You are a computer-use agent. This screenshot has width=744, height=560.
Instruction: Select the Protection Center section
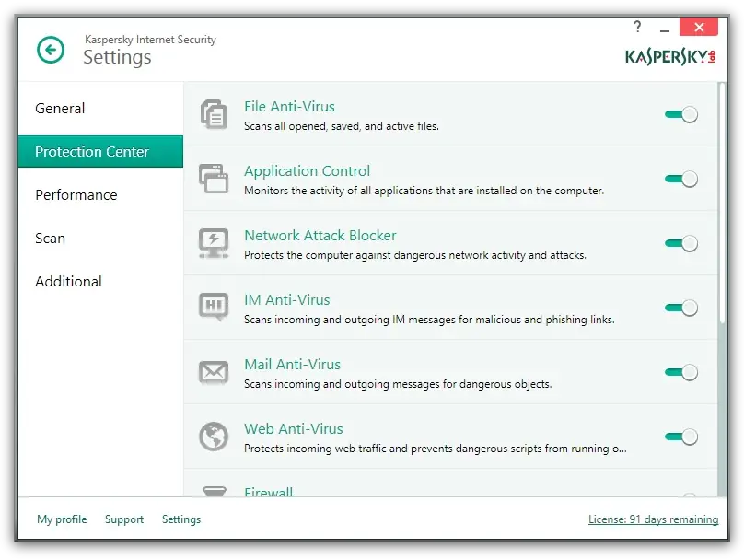[x=100, y=151]
